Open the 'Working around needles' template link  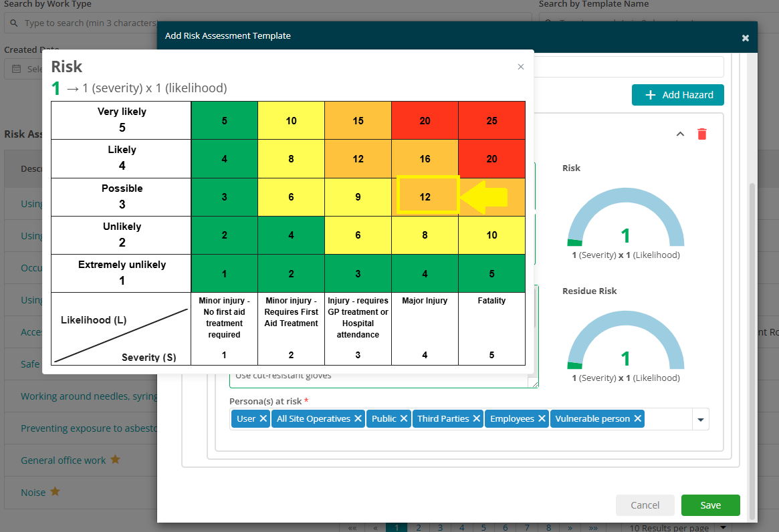pos(89,396)
